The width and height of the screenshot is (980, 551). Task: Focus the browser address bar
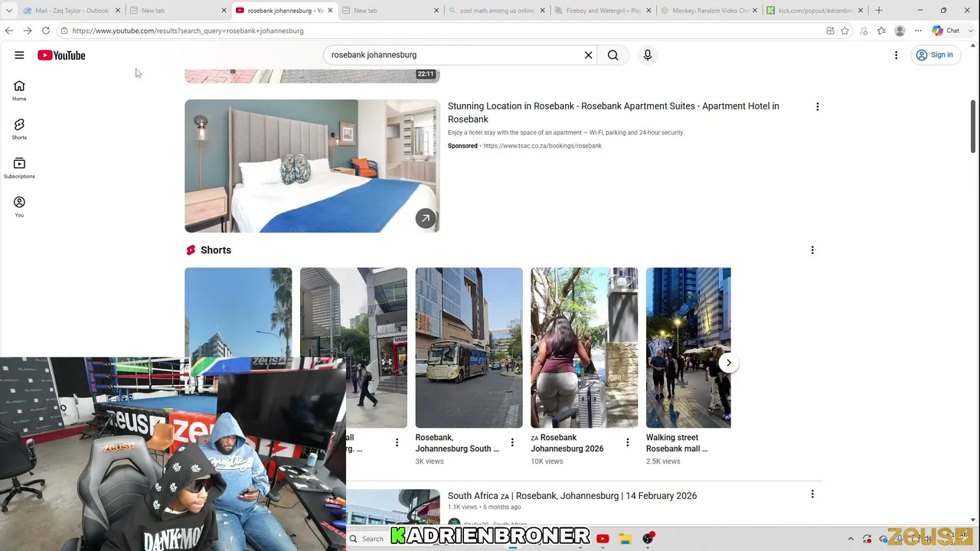click(444, 31)
